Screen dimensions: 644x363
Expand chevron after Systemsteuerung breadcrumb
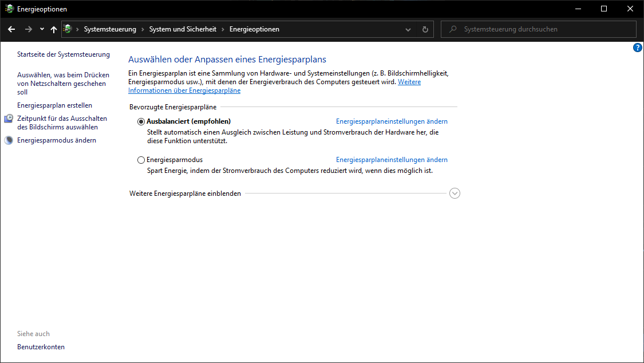tap(143, 30)
